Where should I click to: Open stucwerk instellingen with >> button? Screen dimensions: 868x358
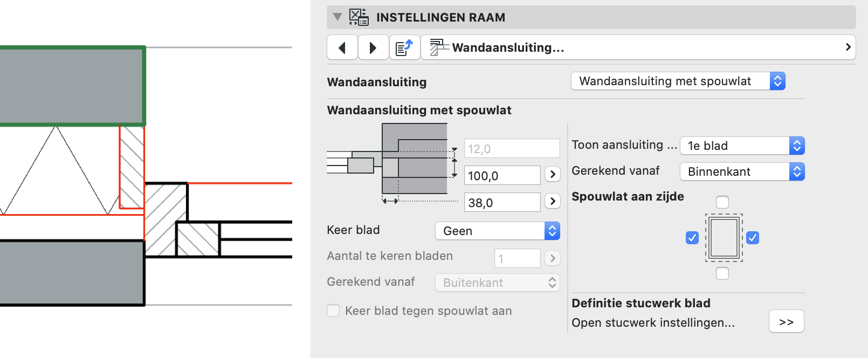coord(787,322)
